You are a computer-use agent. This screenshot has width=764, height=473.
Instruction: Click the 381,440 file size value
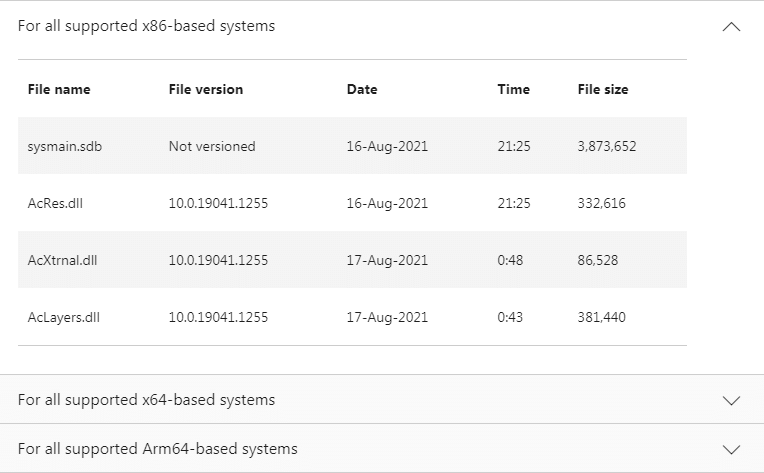pyautogui.click(x=601, y=317)
